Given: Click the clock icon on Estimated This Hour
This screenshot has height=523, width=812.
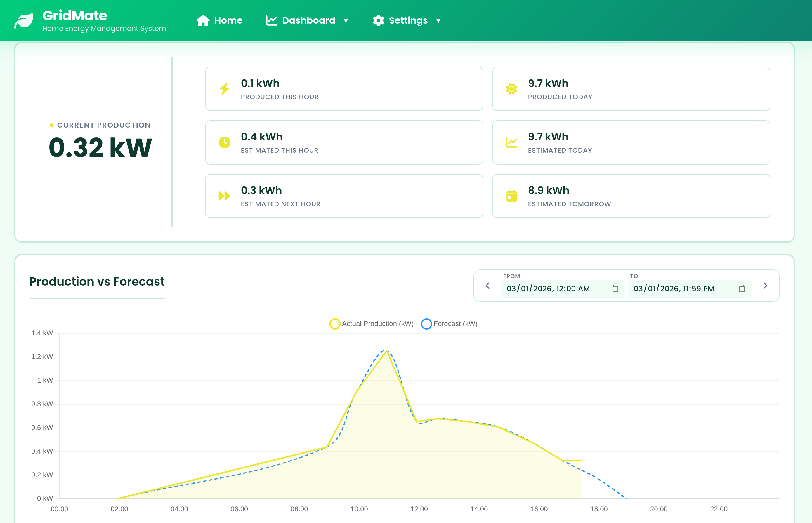Looking at the screenshot, I should (224, 142).
